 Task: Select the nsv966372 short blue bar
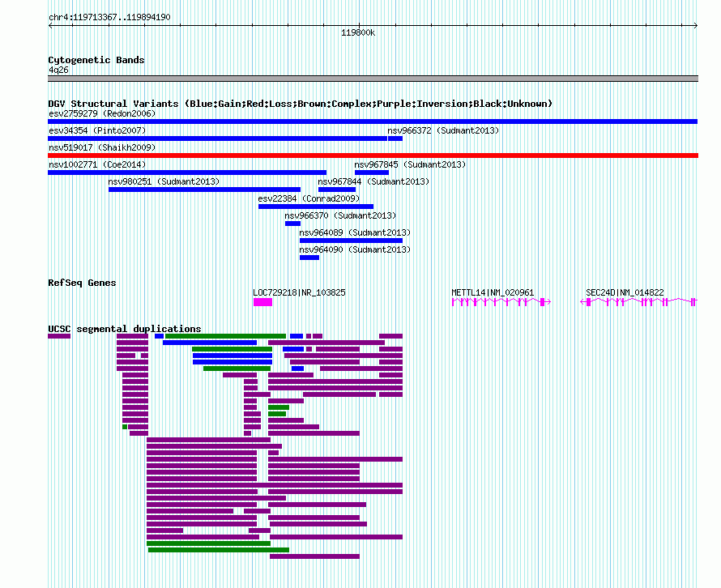(395, 138)
